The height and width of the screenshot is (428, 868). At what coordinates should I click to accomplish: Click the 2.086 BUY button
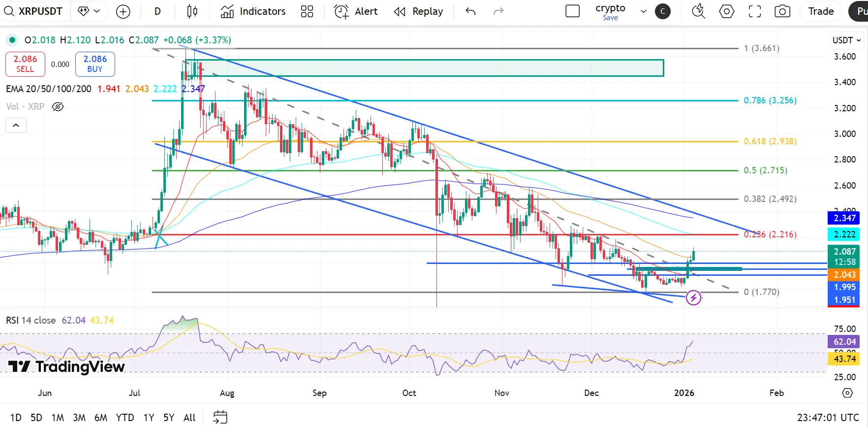[95, 64]
